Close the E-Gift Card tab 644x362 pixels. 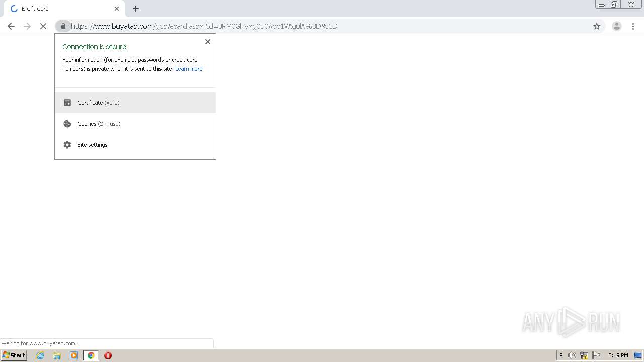[117, 9]
